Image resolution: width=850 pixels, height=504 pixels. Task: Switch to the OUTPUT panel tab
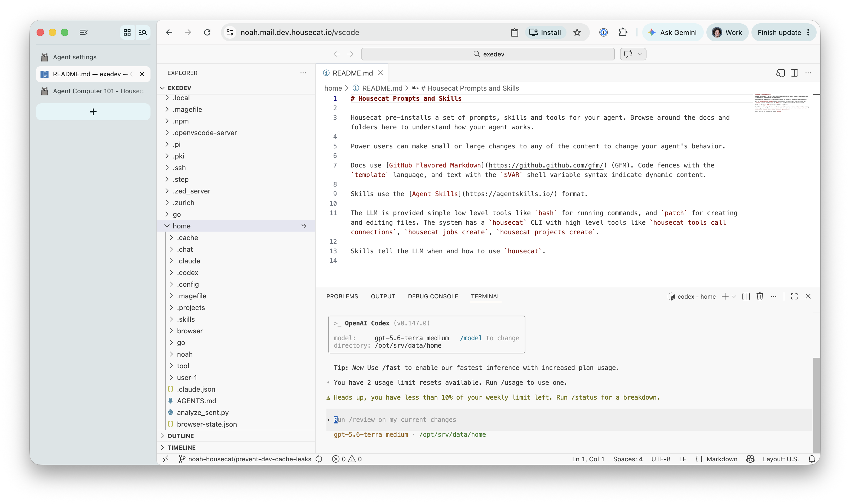point(383,297)
